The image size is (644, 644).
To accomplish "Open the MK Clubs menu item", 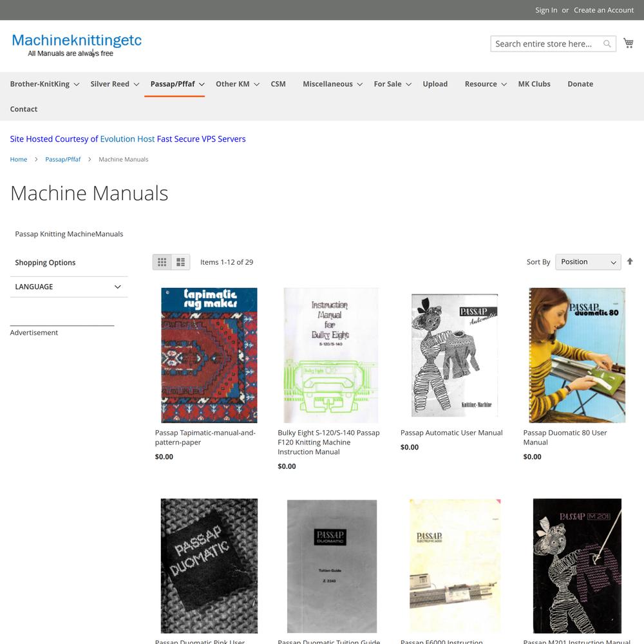I will pos(534,84).
